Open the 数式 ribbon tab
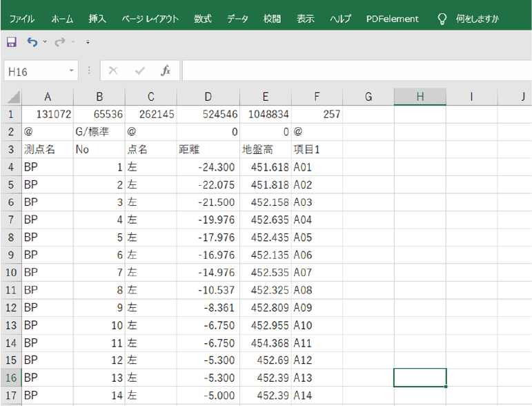 pos(203,19)
